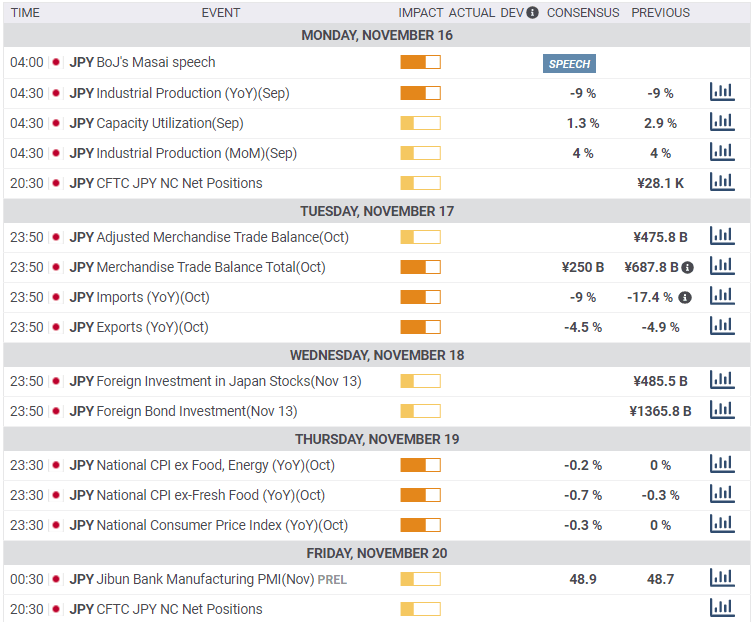Screen dimensions: 752x622
Task: Click chart icon for Foreign Bond Investment
Action: pyautogui.click(x=721, y=410)
